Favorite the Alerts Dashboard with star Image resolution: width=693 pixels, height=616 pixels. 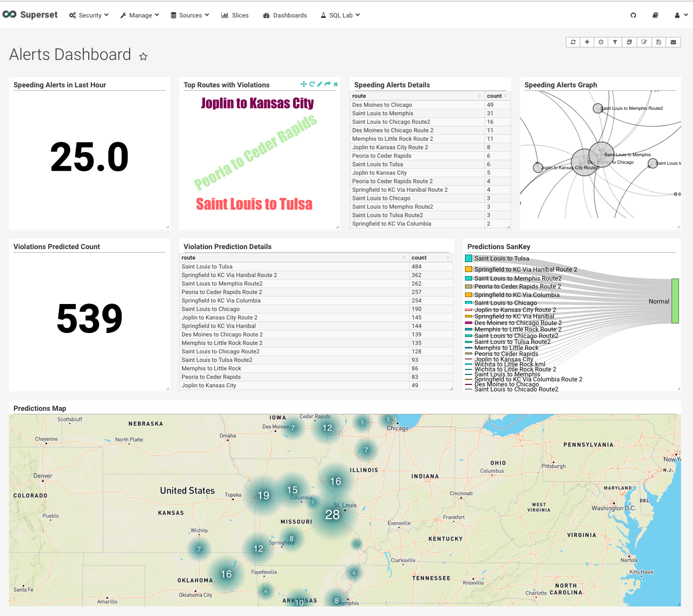(x=143, y=56)
